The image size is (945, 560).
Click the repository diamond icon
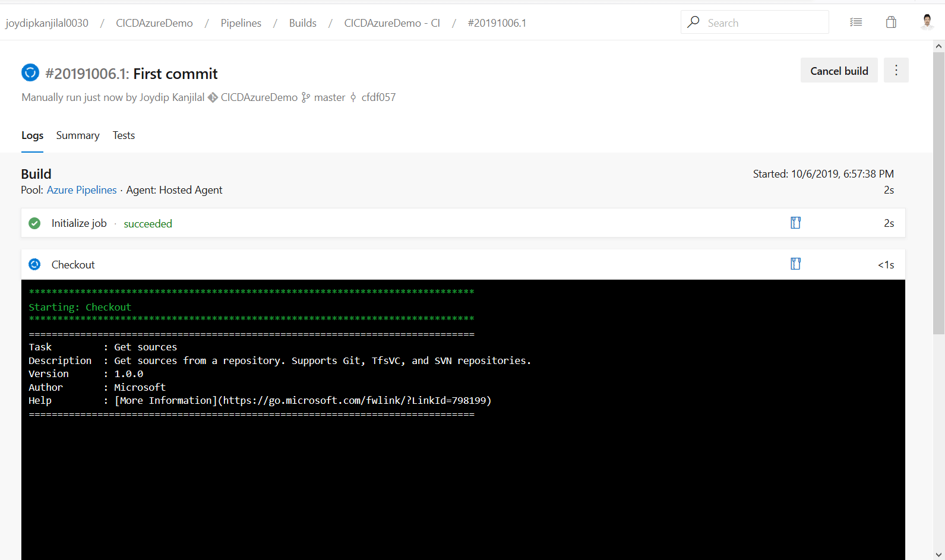(x=213, y=97)
